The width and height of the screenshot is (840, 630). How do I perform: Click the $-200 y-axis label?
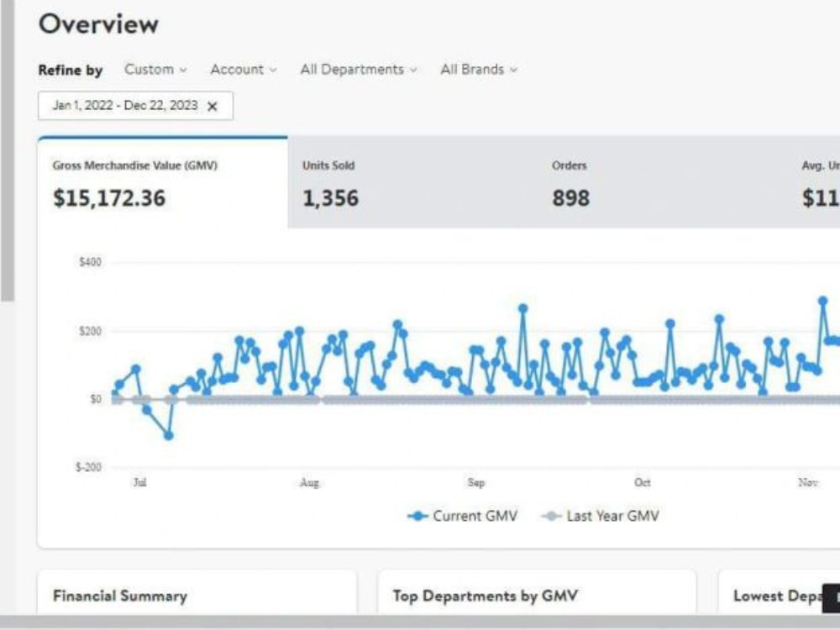click(88, 467)
